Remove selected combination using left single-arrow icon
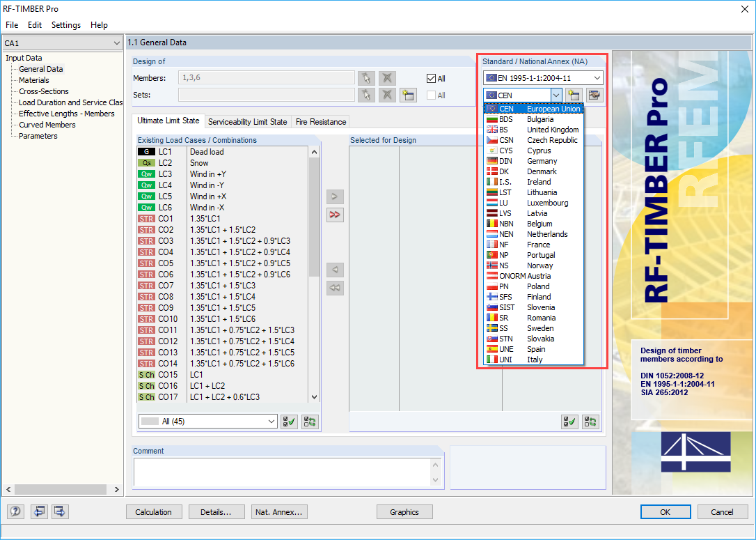Viewport: 756px width, 540px height. pos(335,270)
